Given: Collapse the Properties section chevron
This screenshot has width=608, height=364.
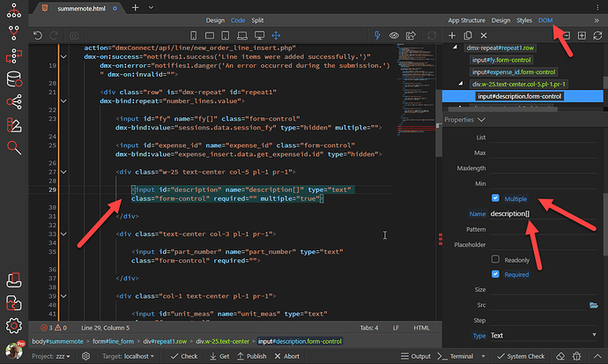Looking at the screenshot, I should pos(482,120).
